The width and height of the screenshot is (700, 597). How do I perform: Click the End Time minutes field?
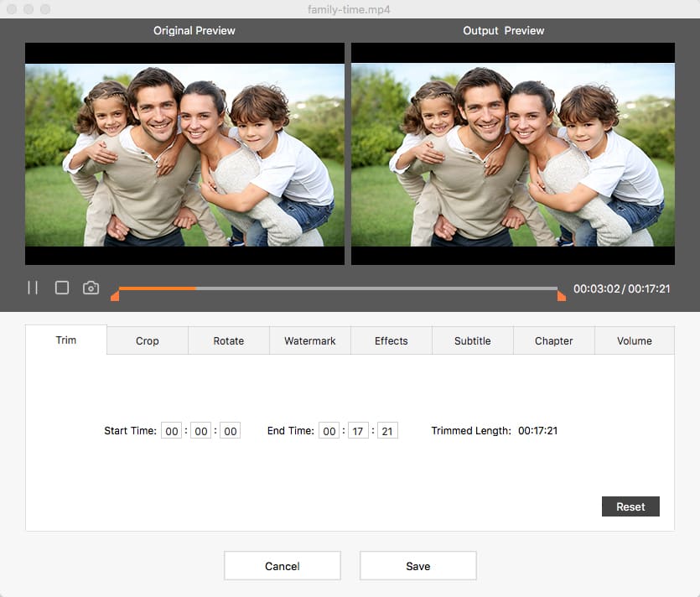tap(358, 431)
